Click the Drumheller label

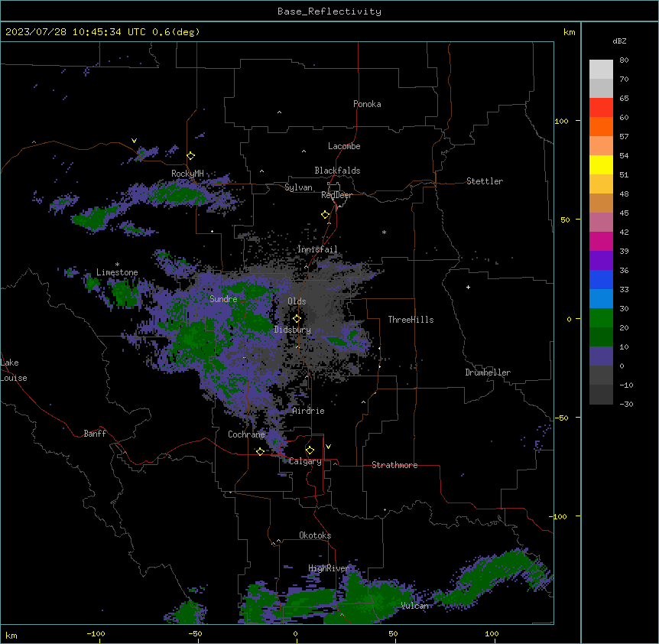point(488,372)
